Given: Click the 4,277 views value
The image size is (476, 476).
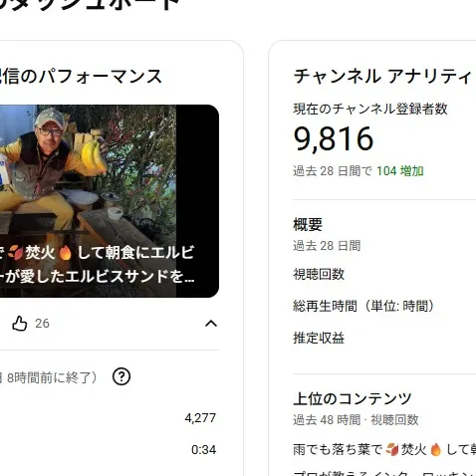Looking at the screenshot, I should 200,418.
